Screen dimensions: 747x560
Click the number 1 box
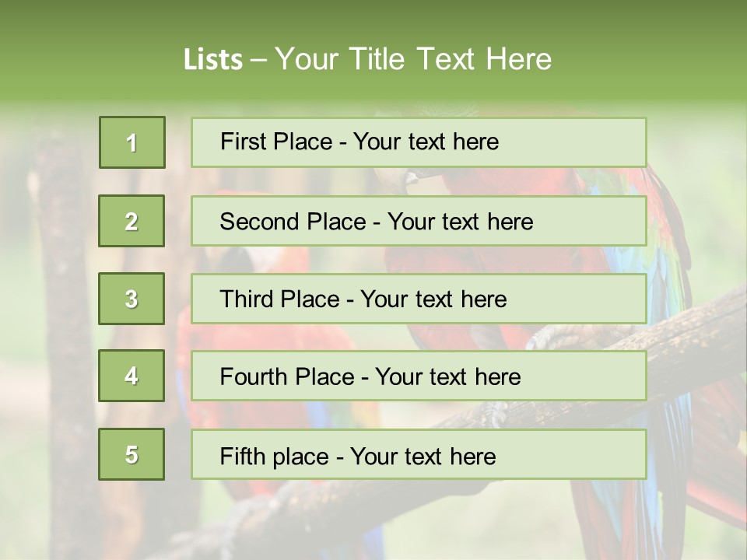coord(132,142)
